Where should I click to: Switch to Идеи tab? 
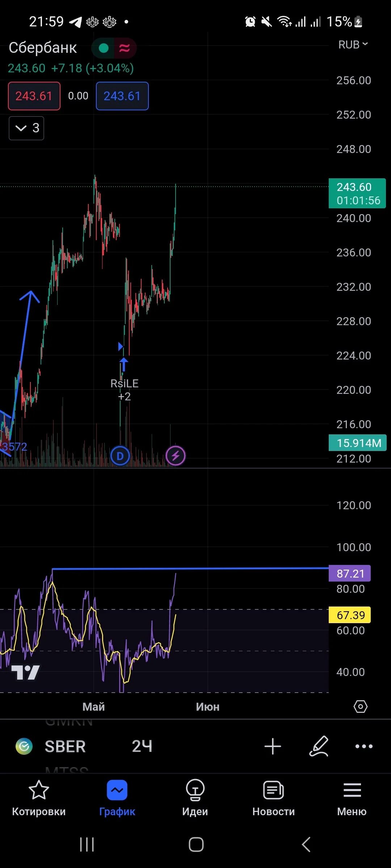195,798
